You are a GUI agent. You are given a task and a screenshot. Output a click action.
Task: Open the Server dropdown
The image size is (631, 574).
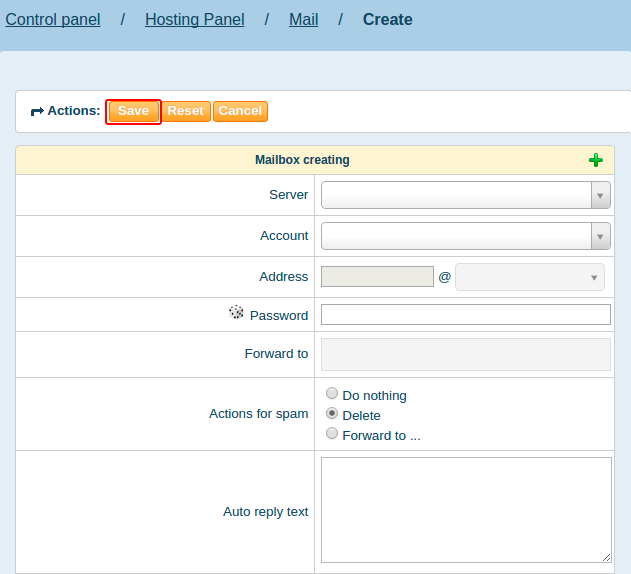pyautogui.click(x=465, y=195)
